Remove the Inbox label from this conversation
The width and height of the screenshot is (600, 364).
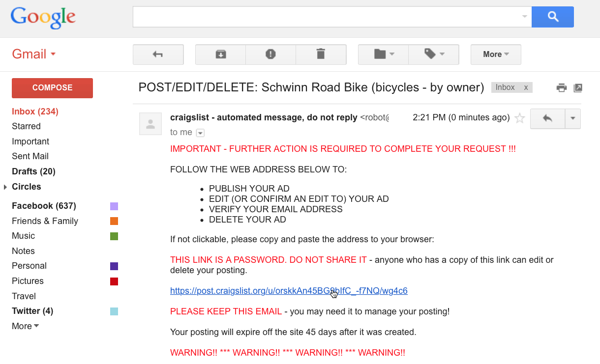point(525,87)
